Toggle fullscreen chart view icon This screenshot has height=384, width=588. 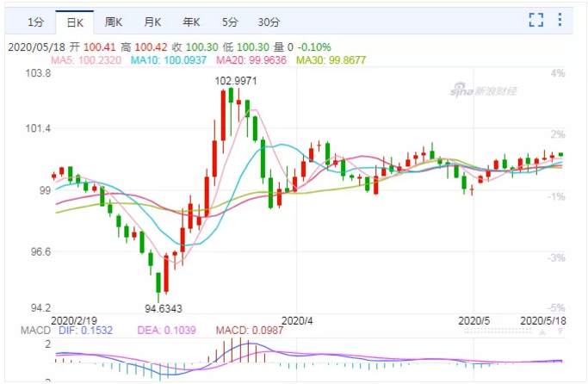tap(536, 20)
